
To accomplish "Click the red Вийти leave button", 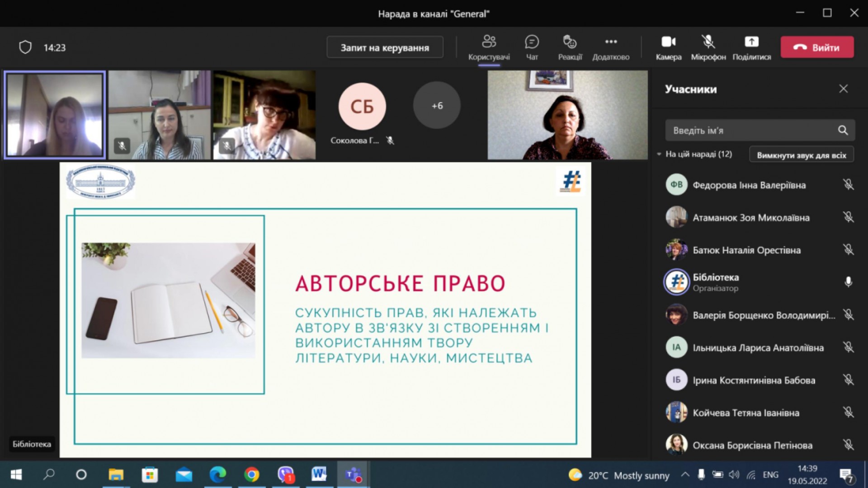I will click(x=817, y=47).
